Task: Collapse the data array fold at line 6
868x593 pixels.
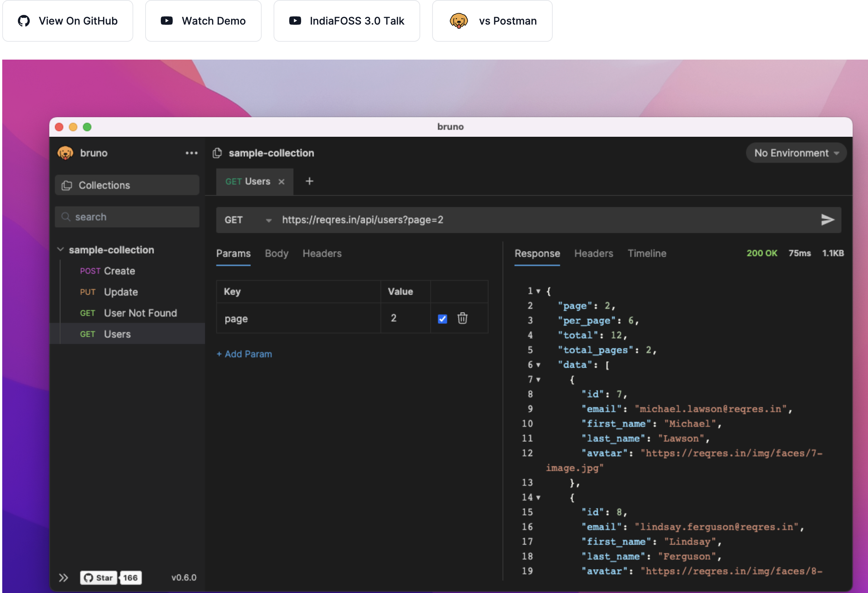Action: coord(538,365)
